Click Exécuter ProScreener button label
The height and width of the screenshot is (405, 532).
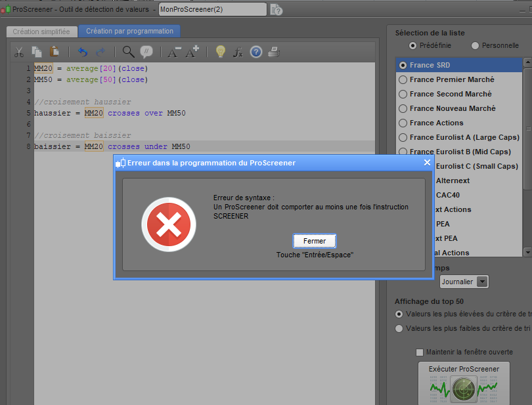coord(464,369)
